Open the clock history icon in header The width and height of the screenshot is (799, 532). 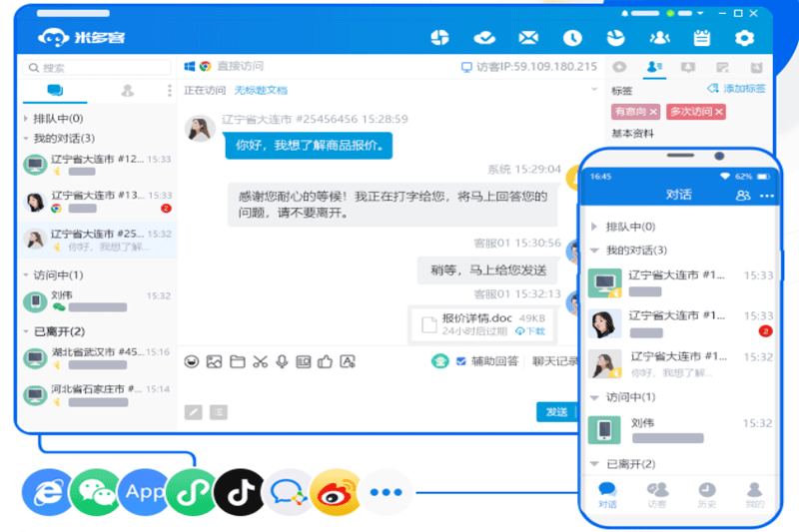pyautogui.click(x=572, y=38)
